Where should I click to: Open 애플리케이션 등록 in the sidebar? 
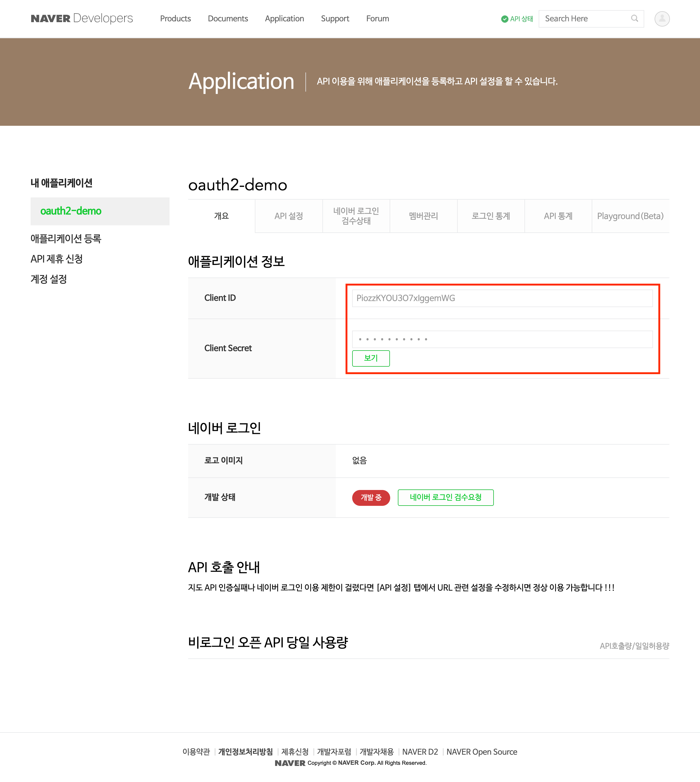pyautogui.click(x=66, y=238)
